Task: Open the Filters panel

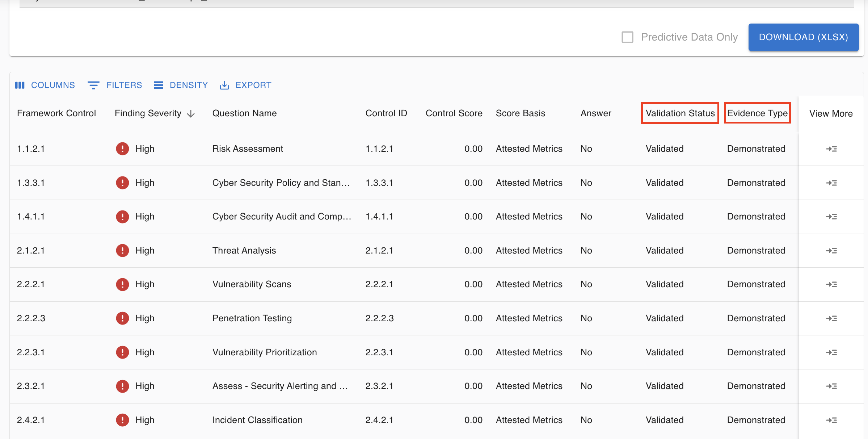Action: point(115,85)
